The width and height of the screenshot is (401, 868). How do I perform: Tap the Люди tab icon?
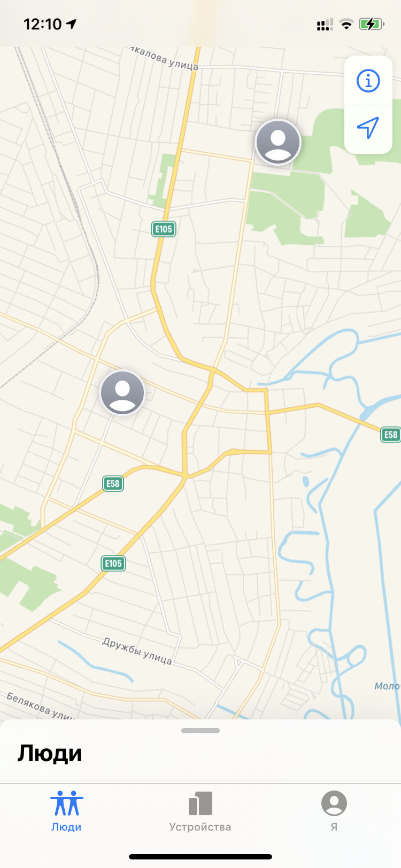(67, 803)
